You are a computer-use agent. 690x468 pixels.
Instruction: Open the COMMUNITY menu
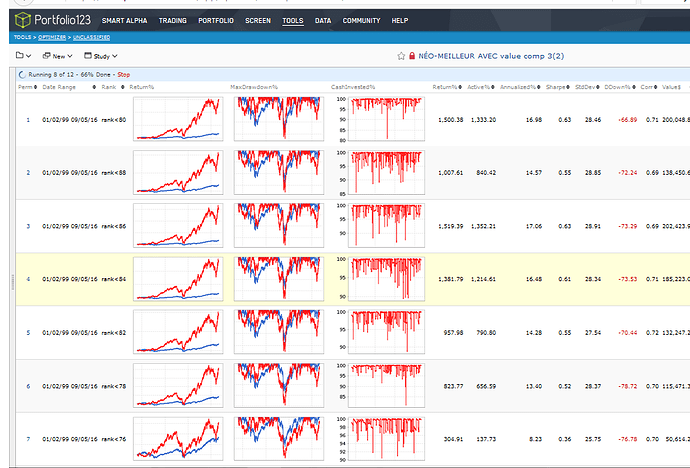point(361,21)
